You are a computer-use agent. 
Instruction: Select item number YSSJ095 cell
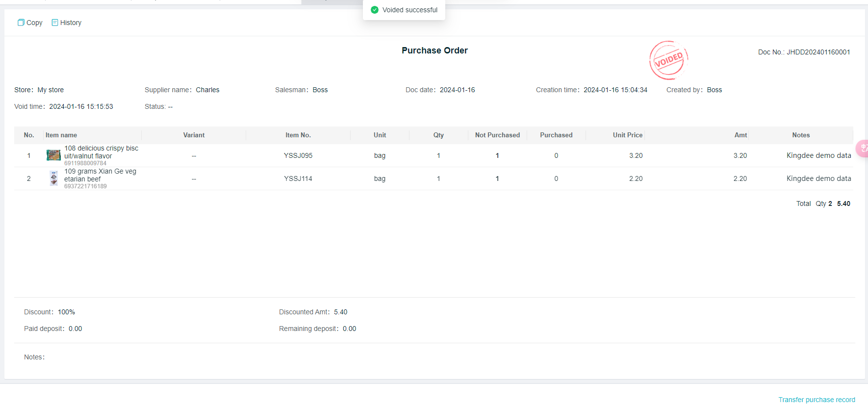298,155
